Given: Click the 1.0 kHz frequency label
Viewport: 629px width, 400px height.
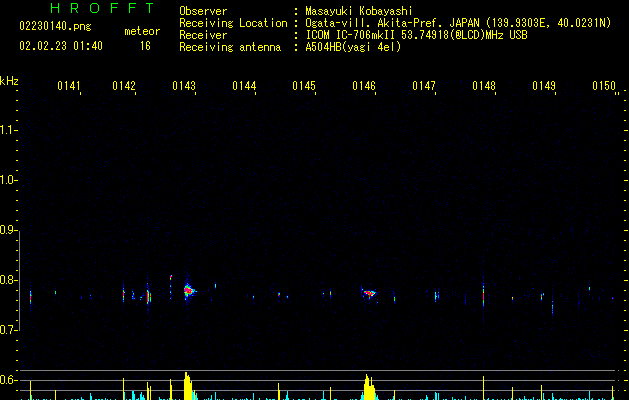Looking at the screenshot, I should click(x=7, y=180).
